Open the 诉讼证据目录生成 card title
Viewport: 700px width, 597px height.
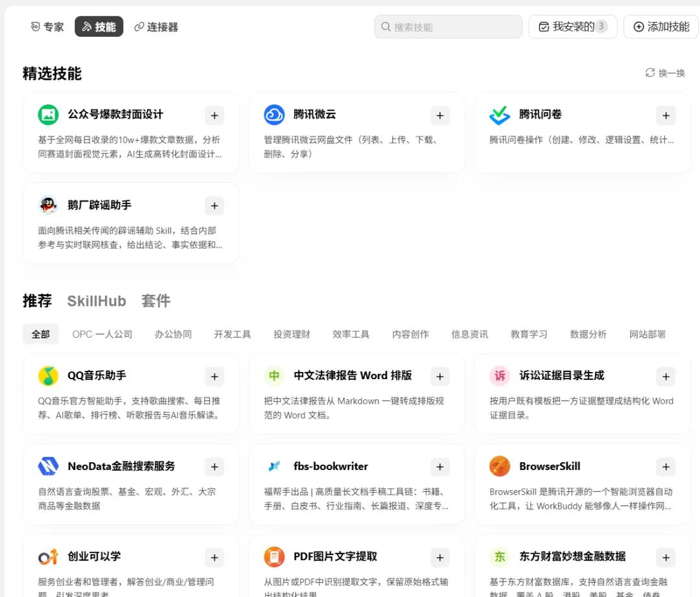pos(561,375)
